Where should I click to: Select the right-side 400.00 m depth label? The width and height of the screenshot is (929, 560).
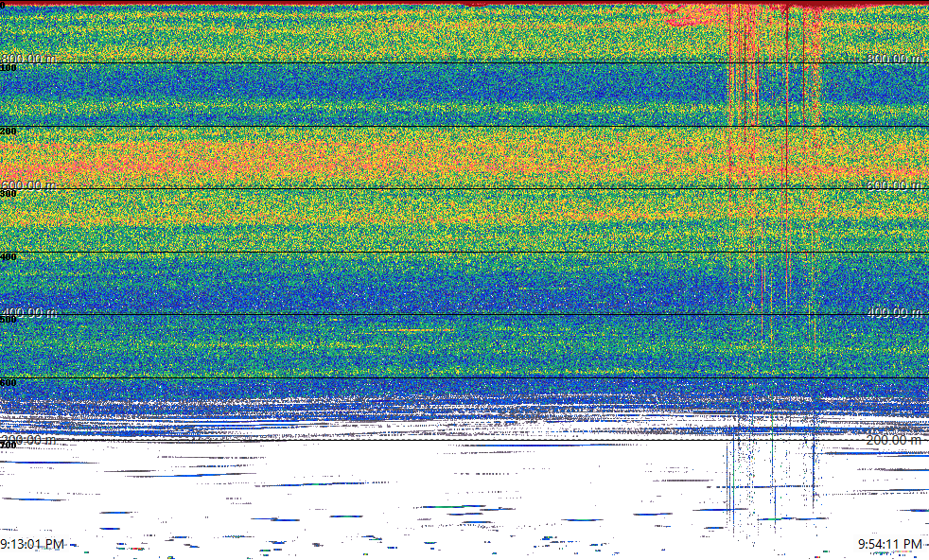coord(895,312)
